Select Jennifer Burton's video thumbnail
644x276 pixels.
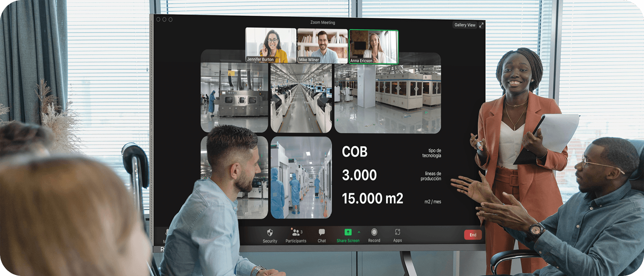271,45
